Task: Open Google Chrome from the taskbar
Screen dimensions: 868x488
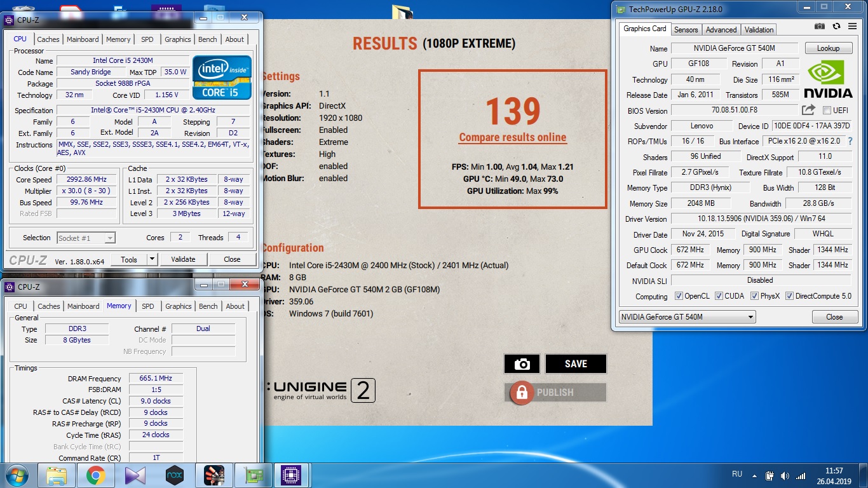Action: [x=96, y=475]
